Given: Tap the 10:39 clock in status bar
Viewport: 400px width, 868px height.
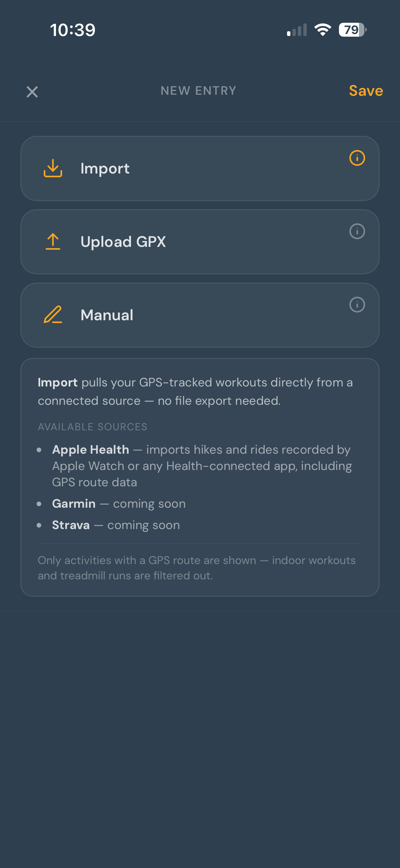Looking at the screenshot, I should coord(73,30).
